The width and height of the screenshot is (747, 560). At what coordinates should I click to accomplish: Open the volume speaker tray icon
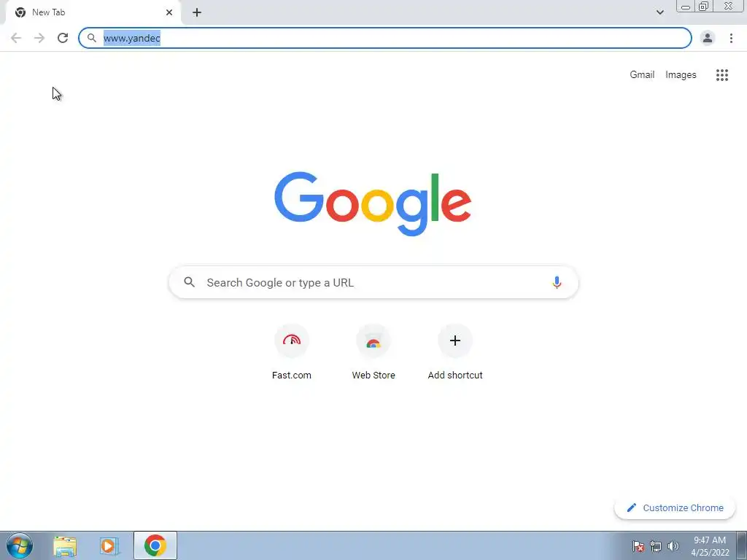coord(673,546)
